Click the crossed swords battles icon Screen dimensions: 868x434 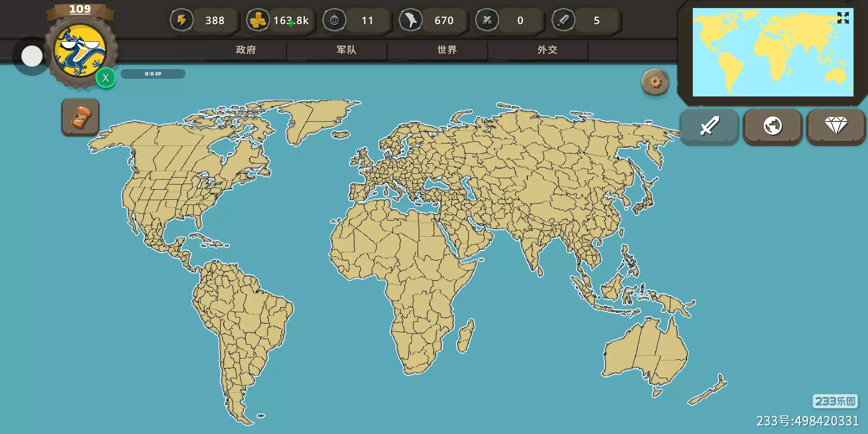[x=487, y=20]
